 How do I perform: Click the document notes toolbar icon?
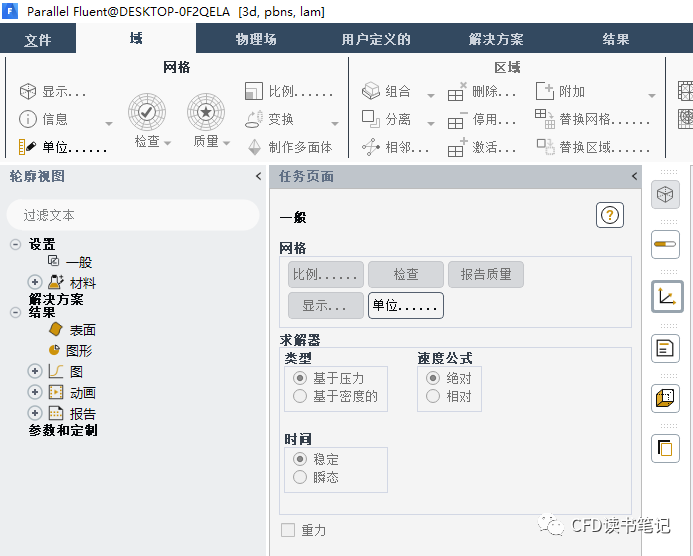[665, 348]
